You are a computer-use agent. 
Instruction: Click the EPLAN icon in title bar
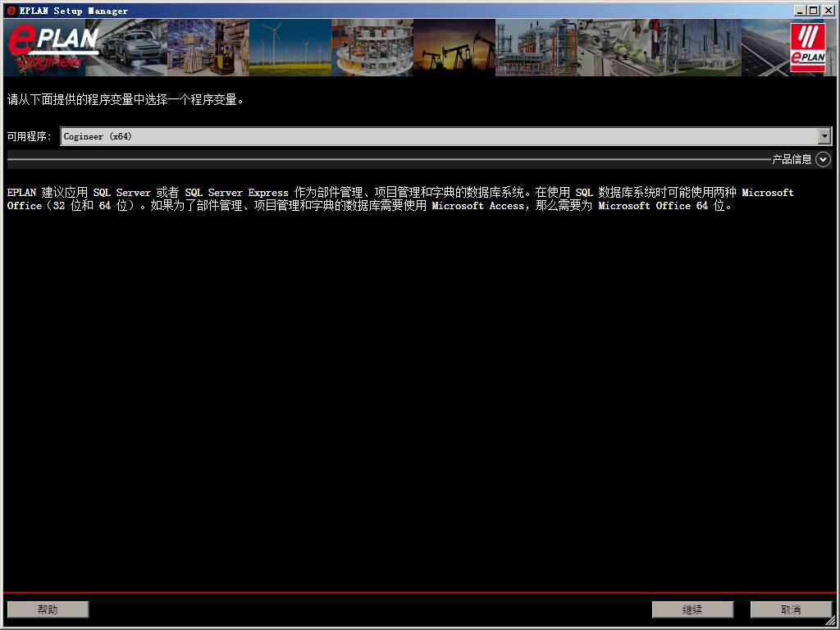(x=11, y=10)
